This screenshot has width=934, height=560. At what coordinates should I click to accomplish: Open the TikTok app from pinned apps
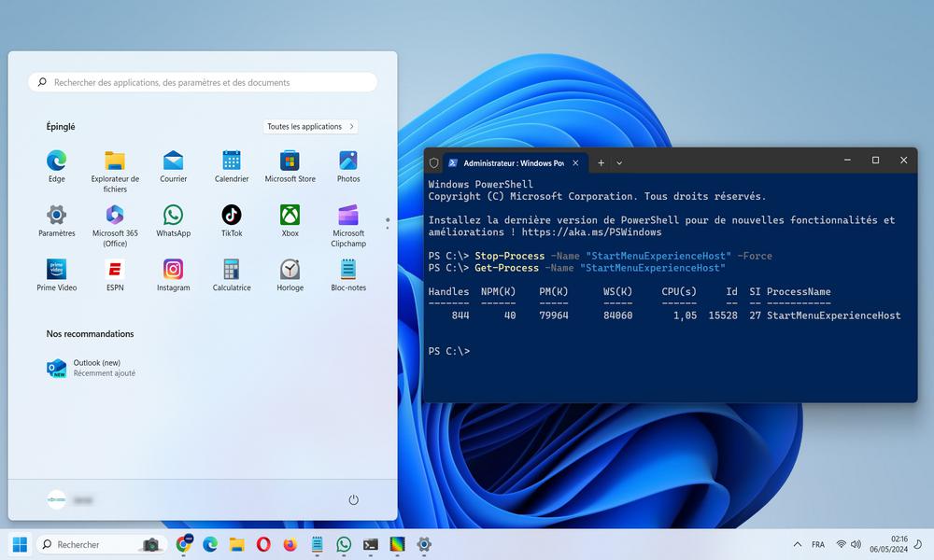coord(232,217)
